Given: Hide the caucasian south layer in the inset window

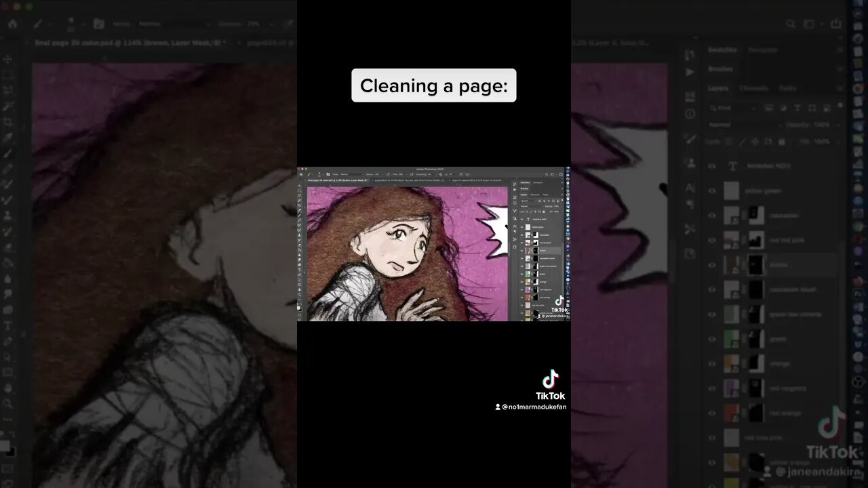Looking at the screenshot, I should (522, 258).
